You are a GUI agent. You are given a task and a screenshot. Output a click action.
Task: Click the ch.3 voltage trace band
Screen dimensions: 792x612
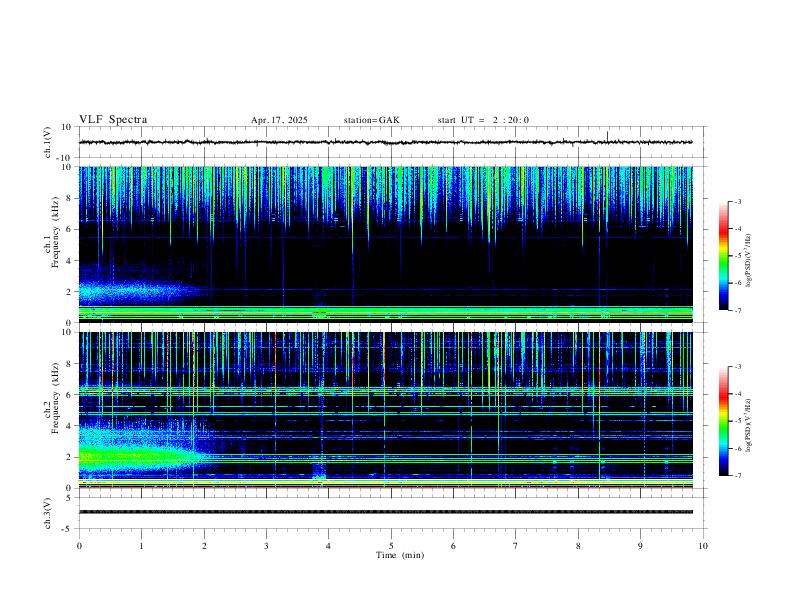385,512
